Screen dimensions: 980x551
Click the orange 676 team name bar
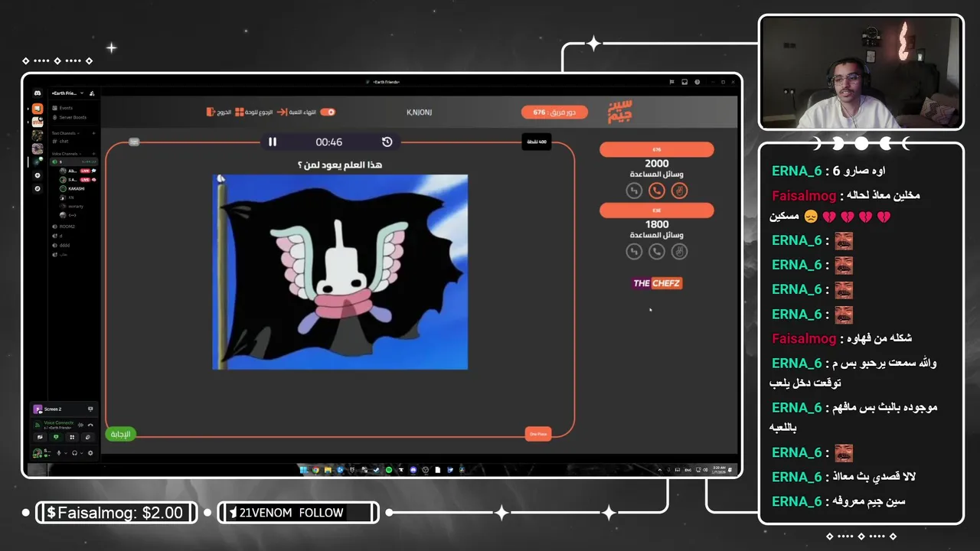(x=657, y=149)
